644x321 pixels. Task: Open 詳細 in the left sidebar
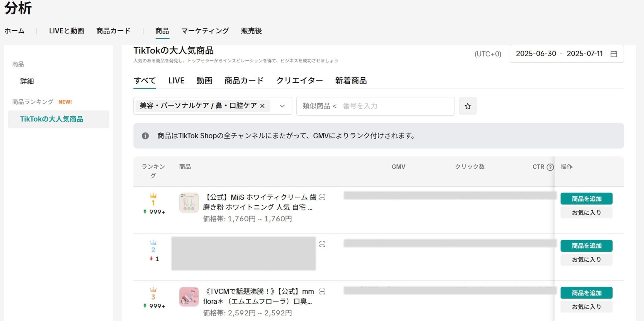coord(27,81)
